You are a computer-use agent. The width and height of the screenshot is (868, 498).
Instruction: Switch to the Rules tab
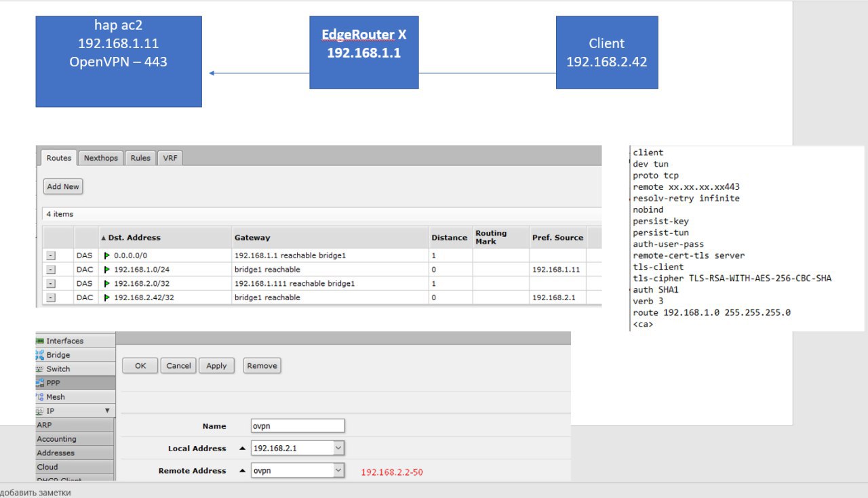coord(140,158)
